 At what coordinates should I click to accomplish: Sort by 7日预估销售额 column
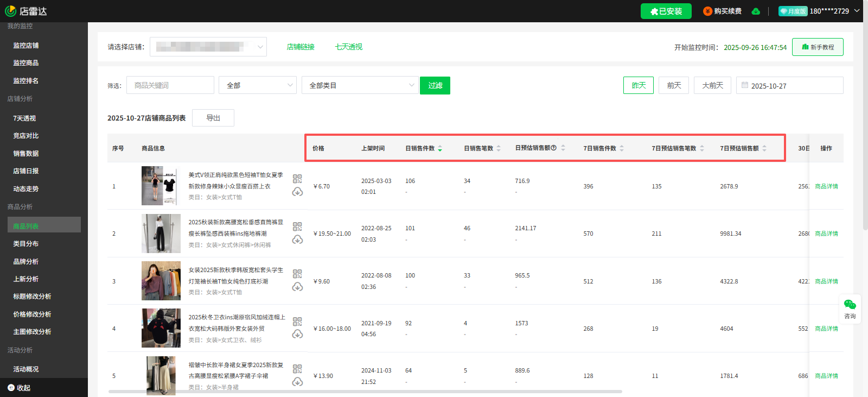click(x=764, y=148)
